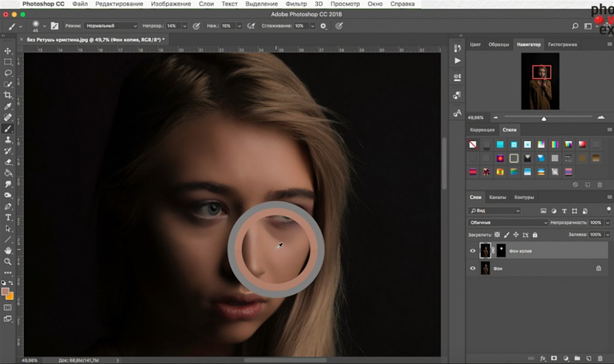The width and height of the screenshot is (614, 364).
Task: Add a layer style with fx icon
Action: coord(543,358)
